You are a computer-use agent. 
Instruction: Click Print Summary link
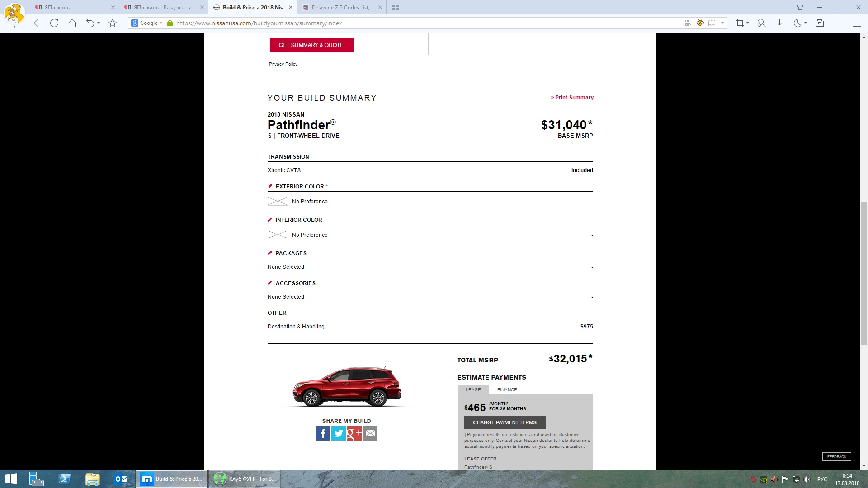point(572,98)
